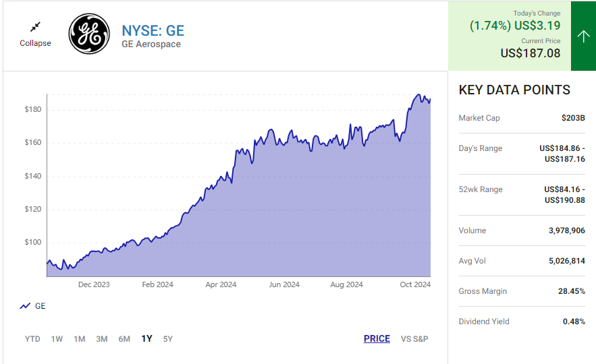Click the Volume label
Screen dimensions: 596x364
[x=472, y=231]
